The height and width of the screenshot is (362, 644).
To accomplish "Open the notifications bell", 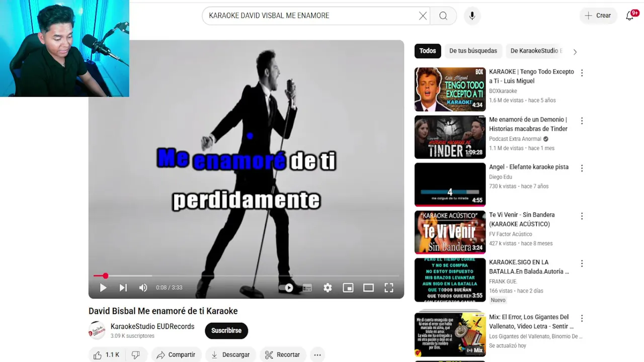I will 630,16.
